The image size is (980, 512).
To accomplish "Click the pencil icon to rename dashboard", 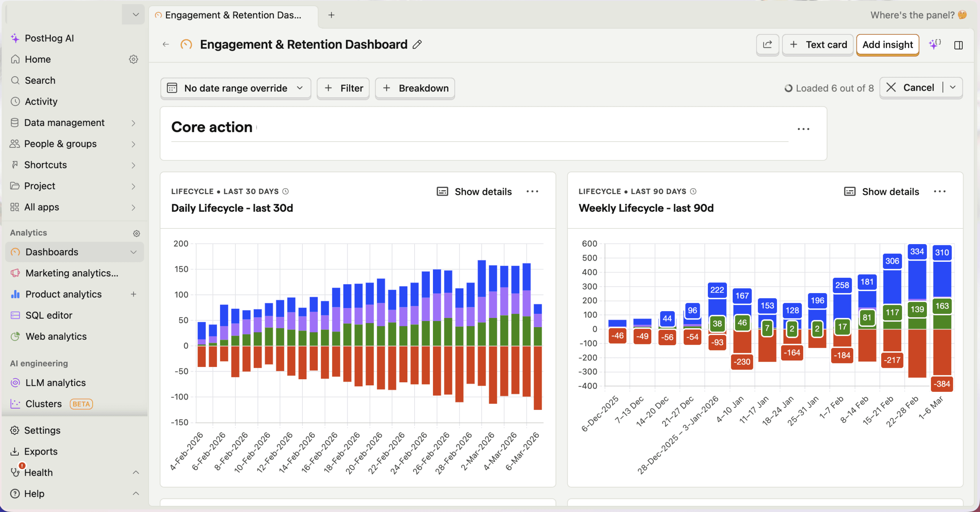I will click(x=417, y=45).
